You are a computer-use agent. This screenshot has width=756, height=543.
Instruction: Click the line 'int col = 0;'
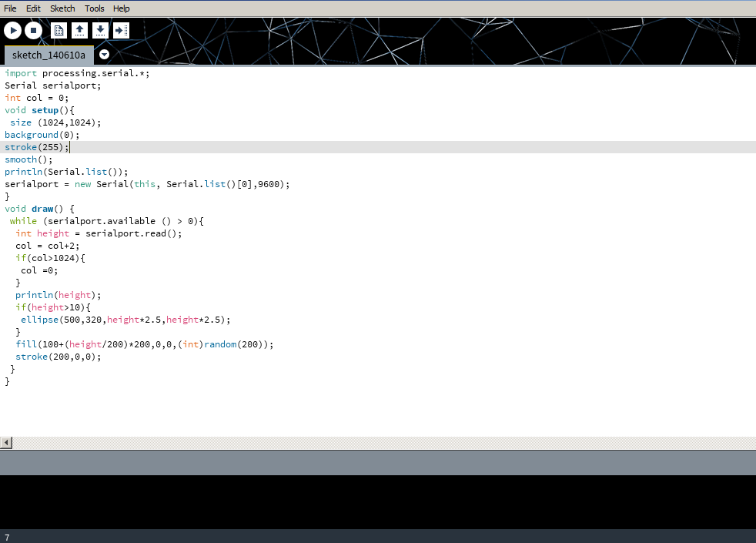37,98
